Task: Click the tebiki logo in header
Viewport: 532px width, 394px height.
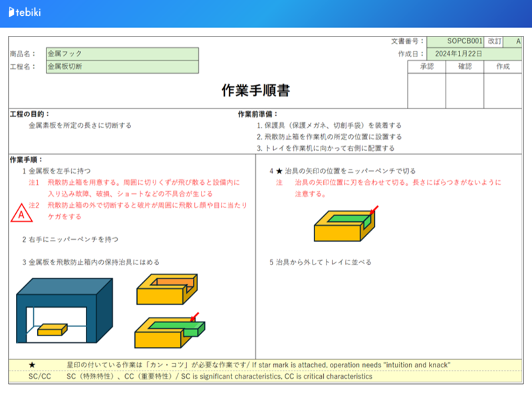Action: [25, 12]
